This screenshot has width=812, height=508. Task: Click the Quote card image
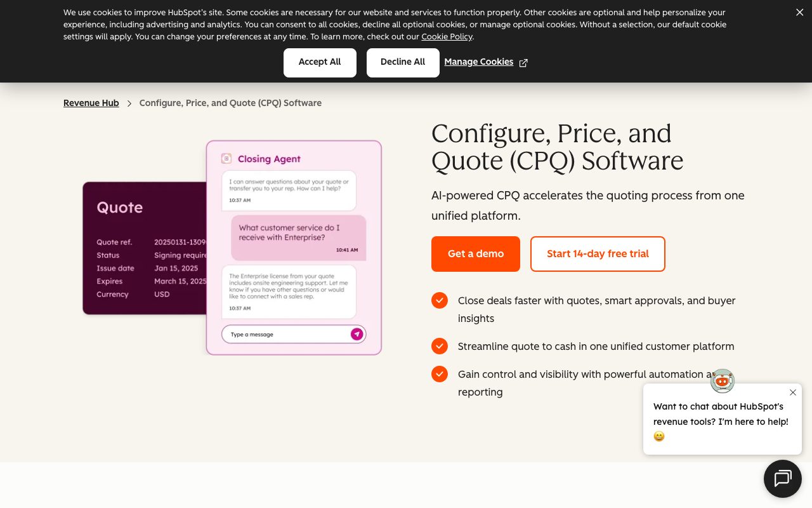point(145,248)
